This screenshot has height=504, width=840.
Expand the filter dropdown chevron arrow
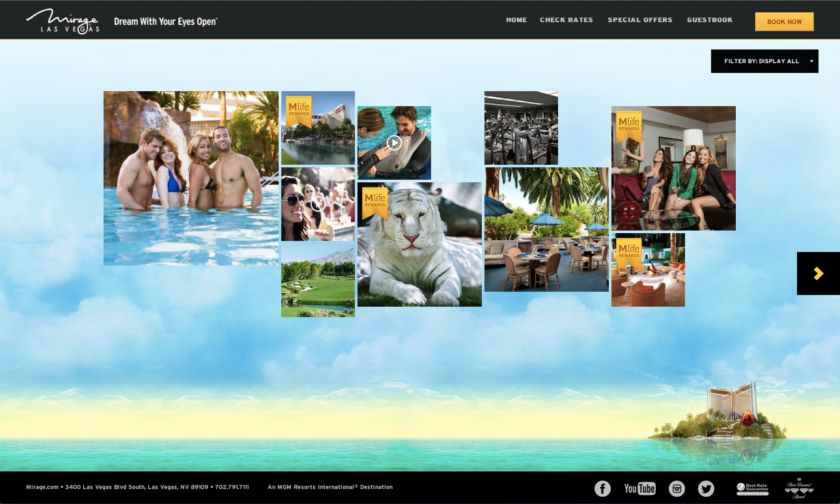pos(811,61)
